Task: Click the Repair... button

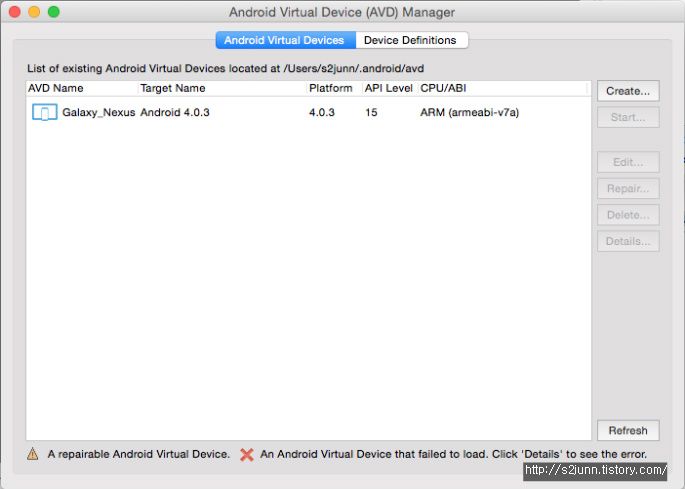Action: (x=628, y=188)
